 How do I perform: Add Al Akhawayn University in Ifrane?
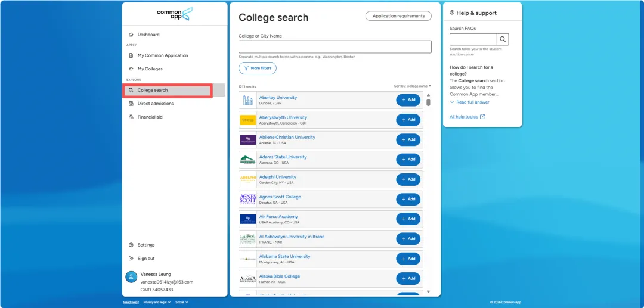(408, 239)
